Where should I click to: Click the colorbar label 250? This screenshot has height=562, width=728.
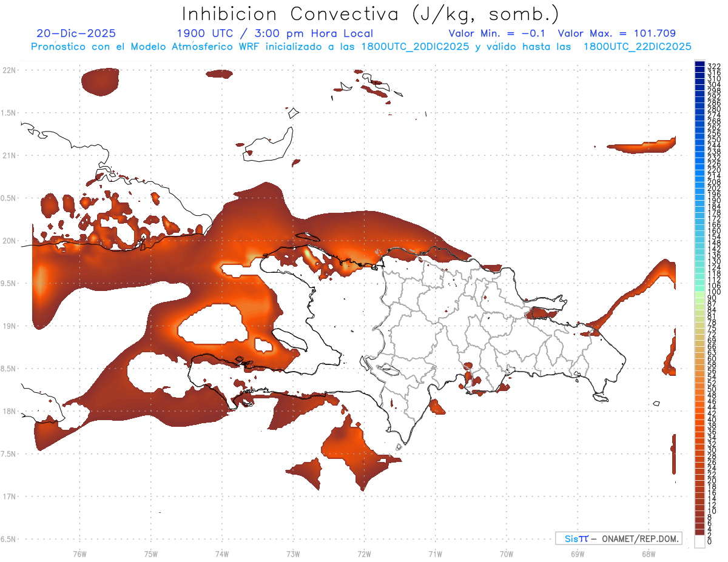[713, 139]
